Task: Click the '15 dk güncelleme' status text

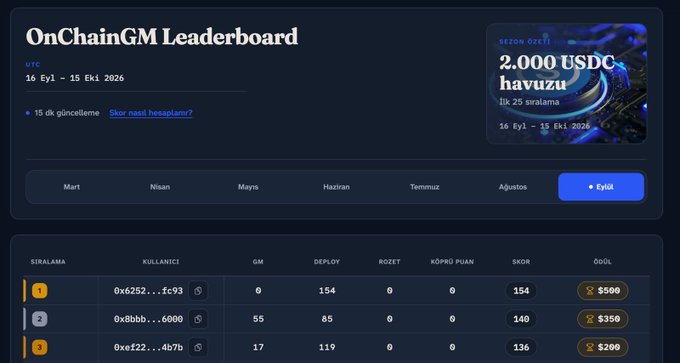Action: click(x=67, y=113)
